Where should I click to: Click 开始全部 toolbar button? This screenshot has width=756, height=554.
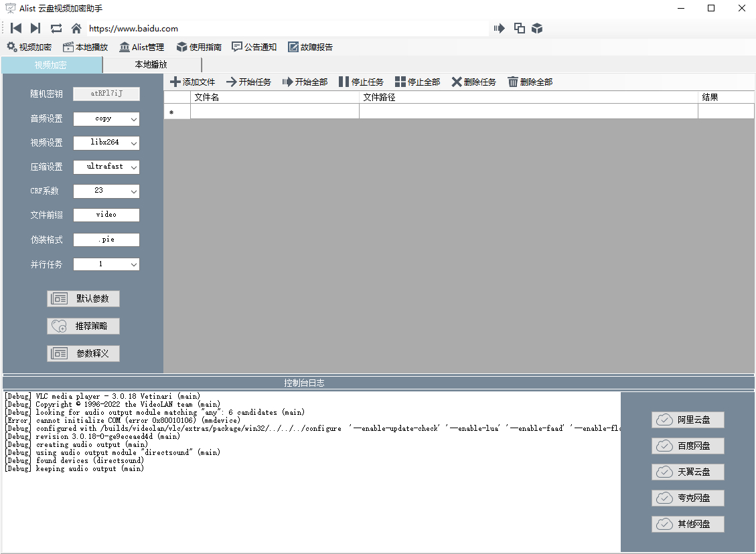(305, 82)
